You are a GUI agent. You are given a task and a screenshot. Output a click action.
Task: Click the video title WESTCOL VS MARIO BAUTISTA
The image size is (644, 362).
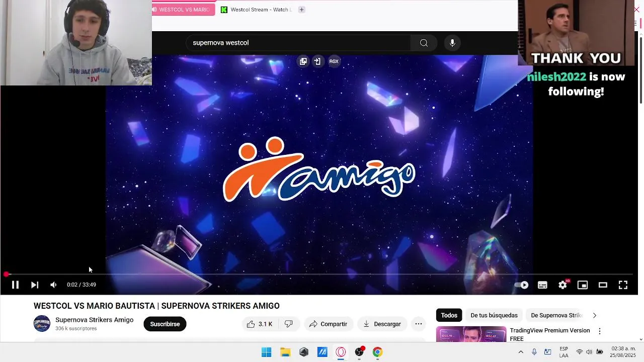click(156, 306)
